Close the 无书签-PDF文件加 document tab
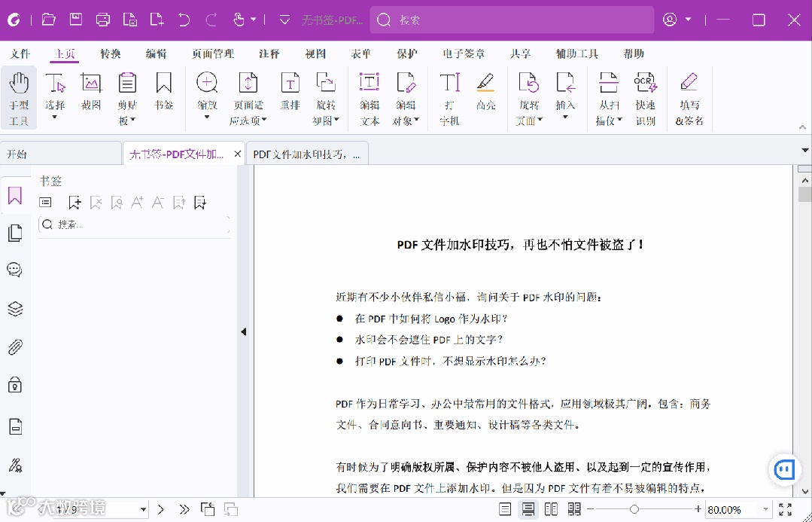 click(237, 154)
